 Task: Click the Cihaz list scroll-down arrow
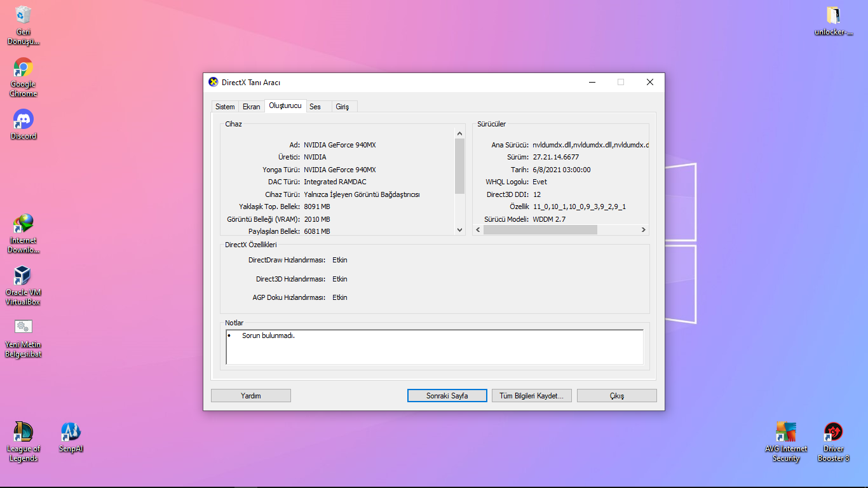(460, 230)
